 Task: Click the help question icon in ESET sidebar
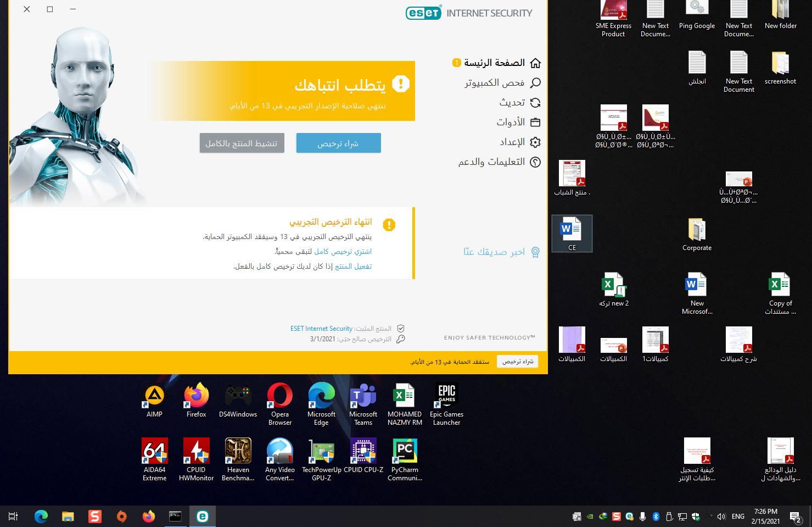(x=535, y=162)
